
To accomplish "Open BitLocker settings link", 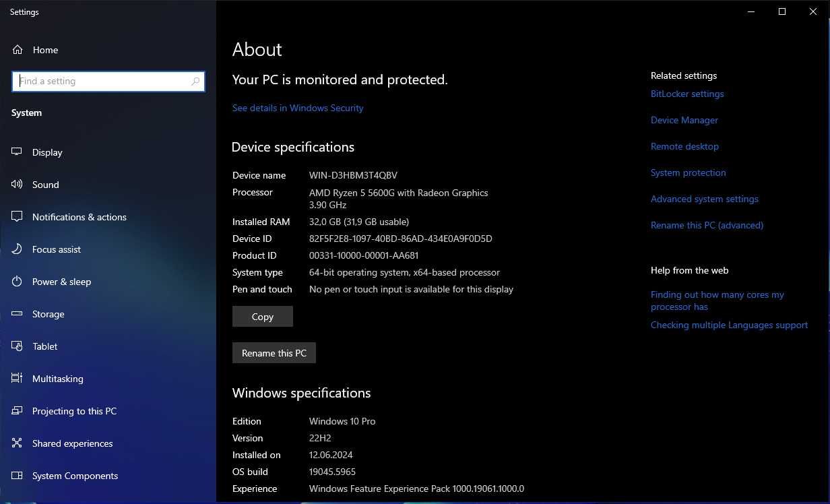I will click(687, 94).
